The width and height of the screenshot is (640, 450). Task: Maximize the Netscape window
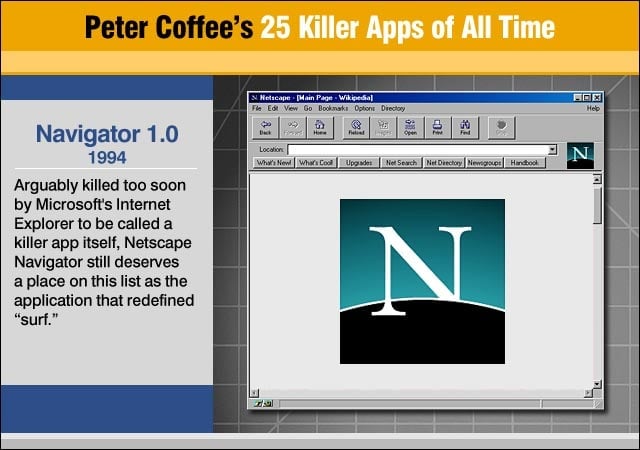(587, 98)
